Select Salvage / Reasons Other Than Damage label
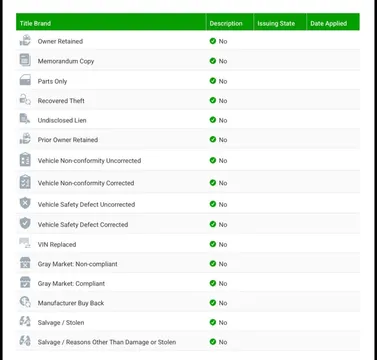The height and width of the screenshot is (360, 377). tap(107, 342)
